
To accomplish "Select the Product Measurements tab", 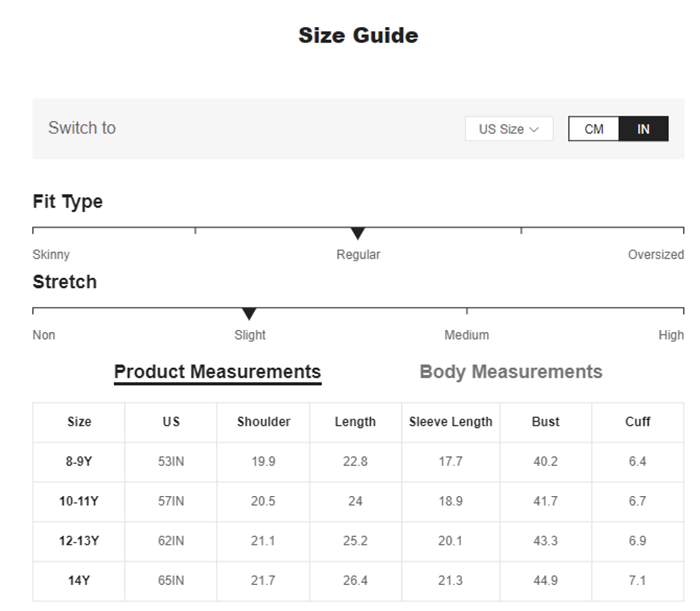I will (217, 372).
